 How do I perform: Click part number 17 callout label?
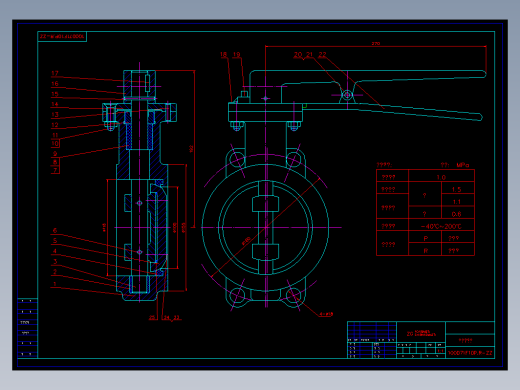tap(55, 73)
